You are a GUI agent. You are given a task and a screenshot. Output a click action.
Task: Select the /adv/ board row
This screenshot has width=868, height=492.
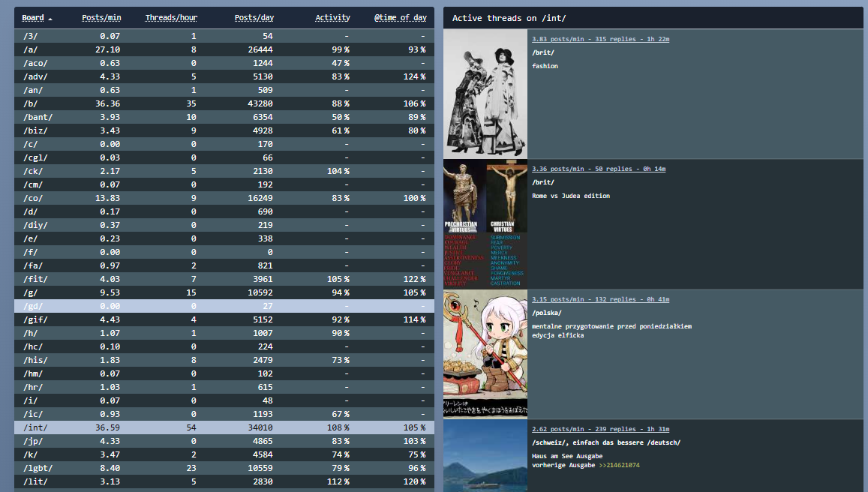coord(224,76)
